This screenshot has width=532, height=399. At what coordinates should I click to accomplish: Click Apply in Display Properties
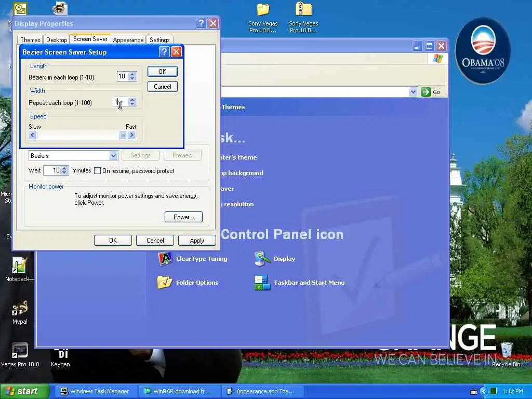click(197, 240)
